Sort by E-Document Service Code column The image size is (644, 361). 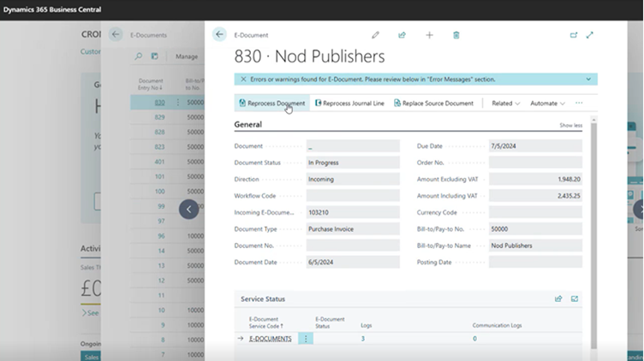[x=265, y=323]
